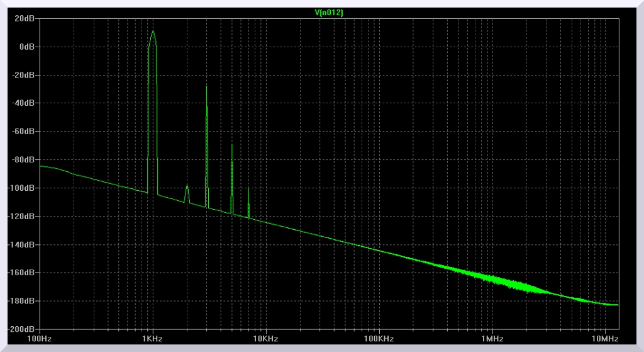
Task: Click the 10MHz horizontal axis label
Action: click(x=605, y=339)
